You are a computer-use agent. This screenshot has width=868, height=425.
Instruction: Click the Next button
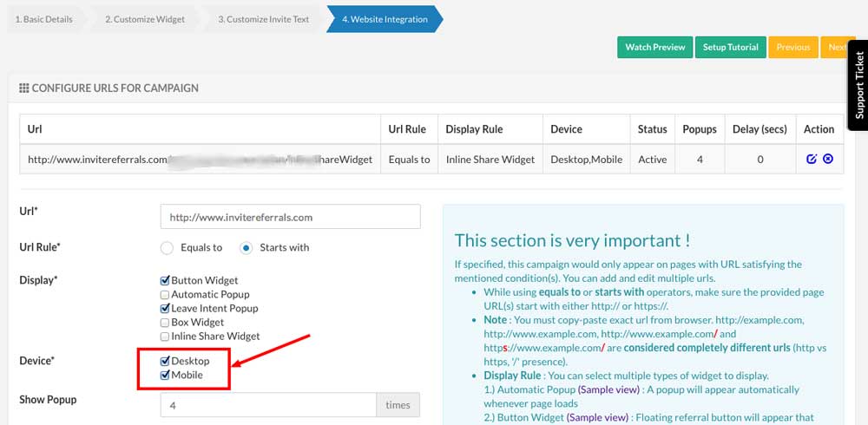point(837,47)
